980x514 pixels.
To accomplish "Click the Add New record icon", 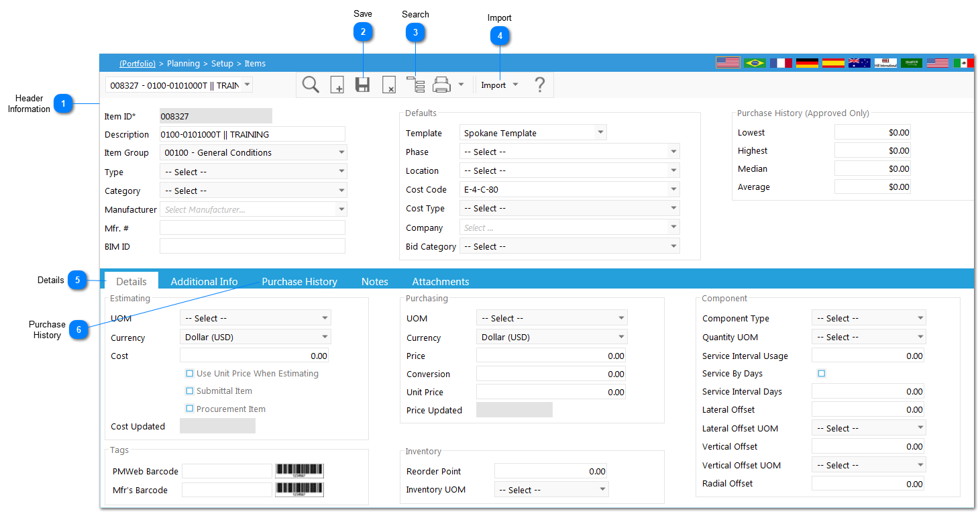I will coord(337,85).
